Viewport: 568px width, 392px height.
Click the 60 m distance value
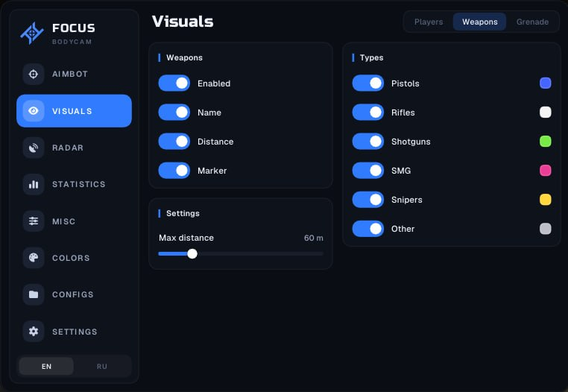[314, 238]
